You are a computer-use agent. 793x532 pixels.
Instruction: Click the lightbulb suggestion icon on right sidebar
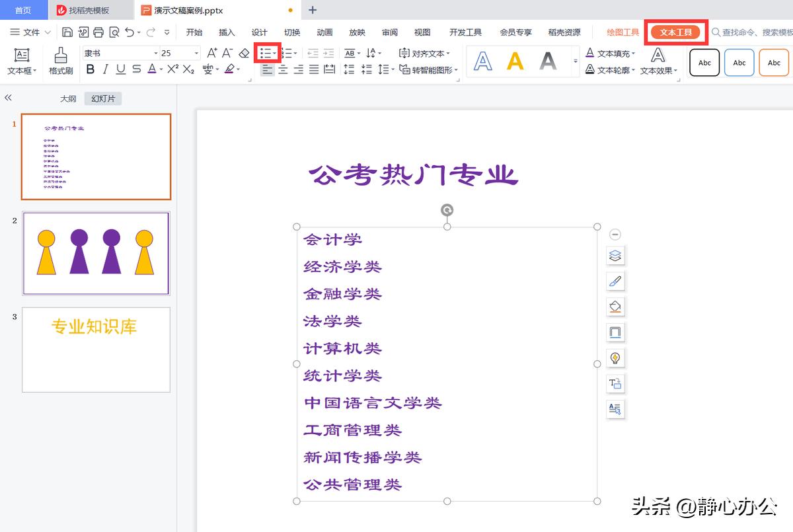[615, 358]
